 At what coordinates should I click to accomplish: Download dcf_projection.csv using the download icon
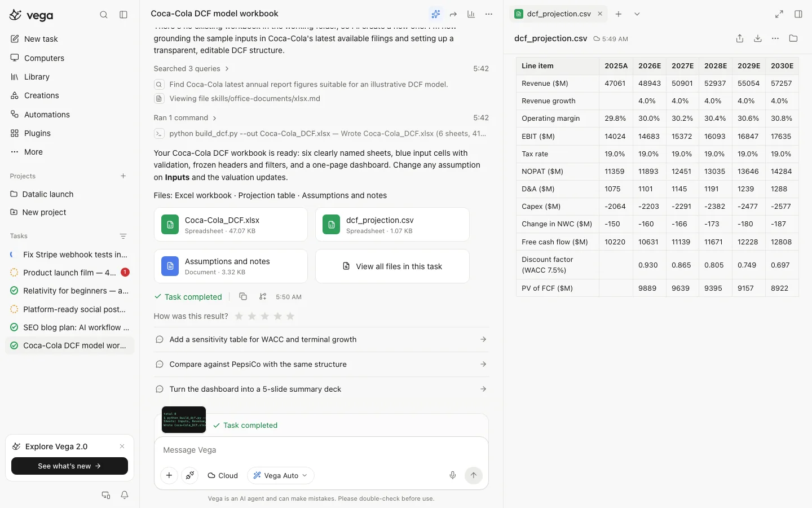[758, 38]
